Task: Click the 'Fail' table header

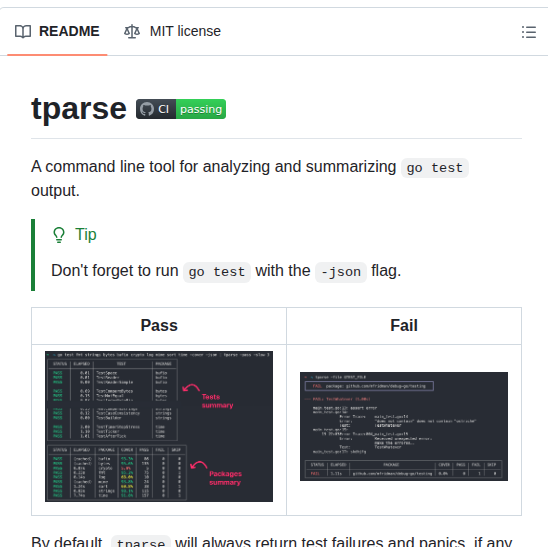Action: pos(404,325)
